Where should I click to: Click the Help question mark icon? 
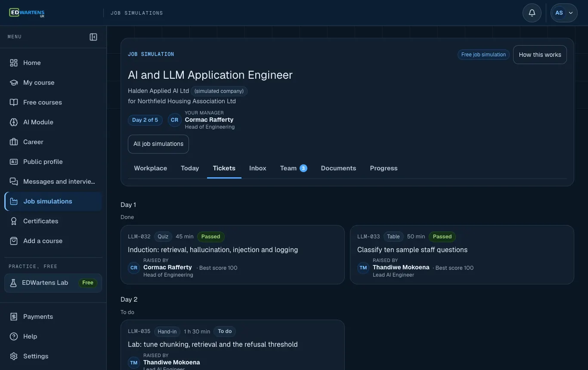tap(14, 336)
